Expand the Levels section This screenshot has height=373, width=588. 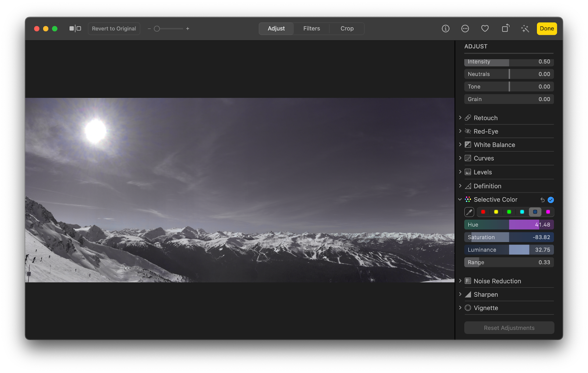460,172
